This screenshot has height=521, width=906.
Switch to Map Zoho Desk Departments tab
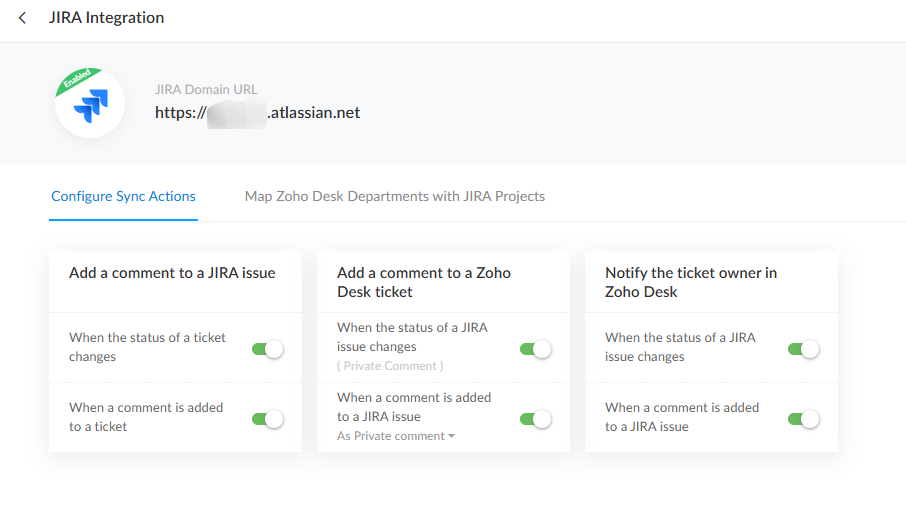pos(395,196)
